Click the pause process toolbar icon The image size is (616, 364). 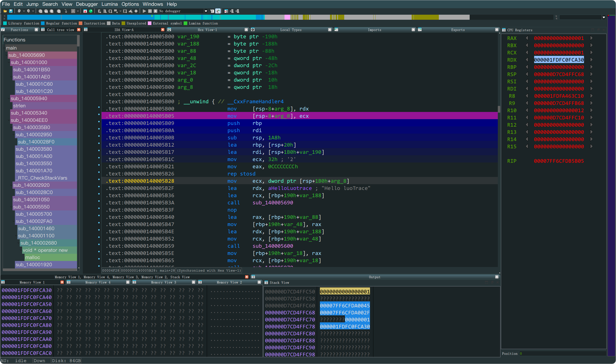coord(150,11)
